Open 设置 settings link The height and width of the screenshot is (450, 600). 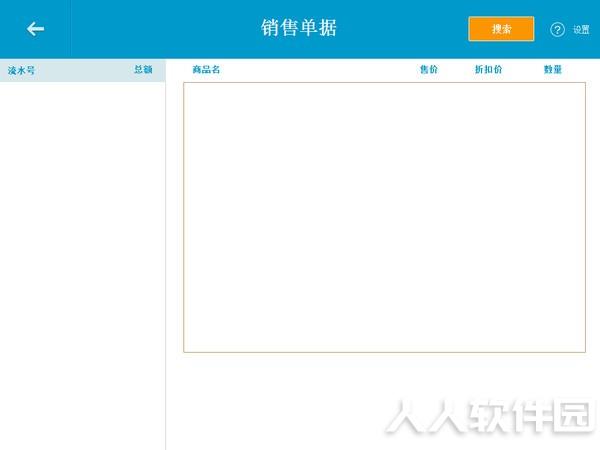pyautogui.click(x=581, y=30)
